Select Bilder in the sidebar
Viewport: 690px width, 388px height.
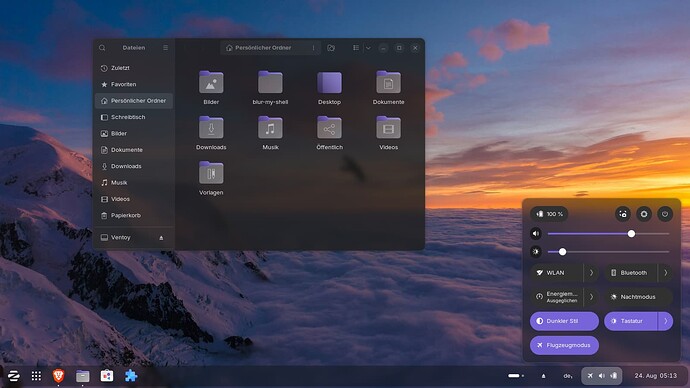134,133
